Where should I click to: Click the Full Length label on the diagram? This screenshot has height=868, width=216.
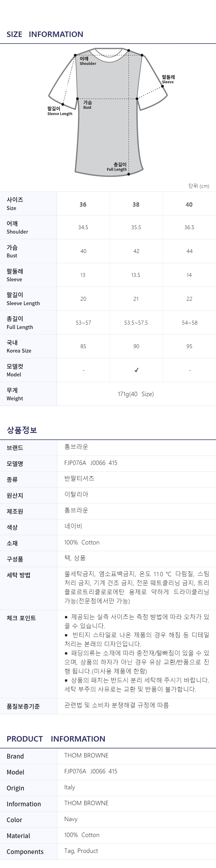(x=117, y=167)
